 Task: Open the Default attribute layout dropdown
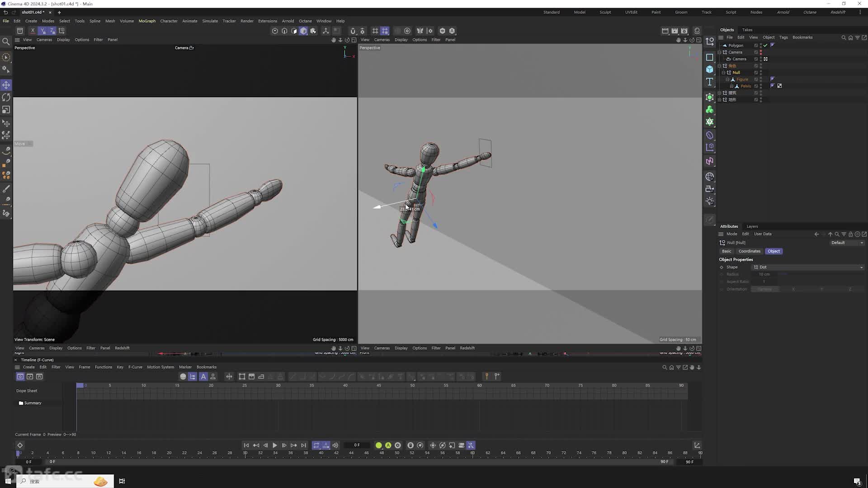[847, 243]
